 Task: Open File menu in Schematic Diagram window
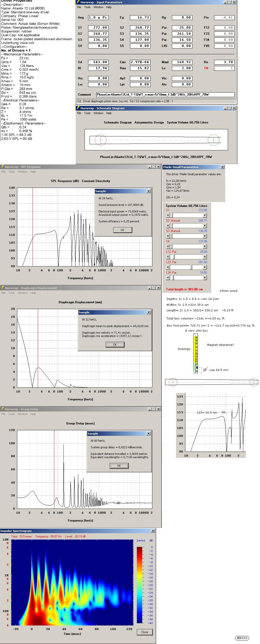point(79,113)
